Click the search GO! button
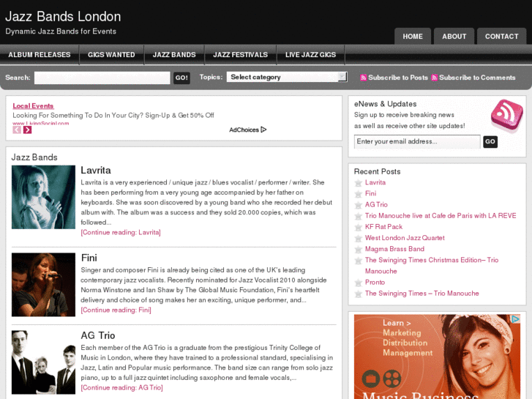This screenshot has height=399, width=532. pyautogui.click(x=181, y=78)
